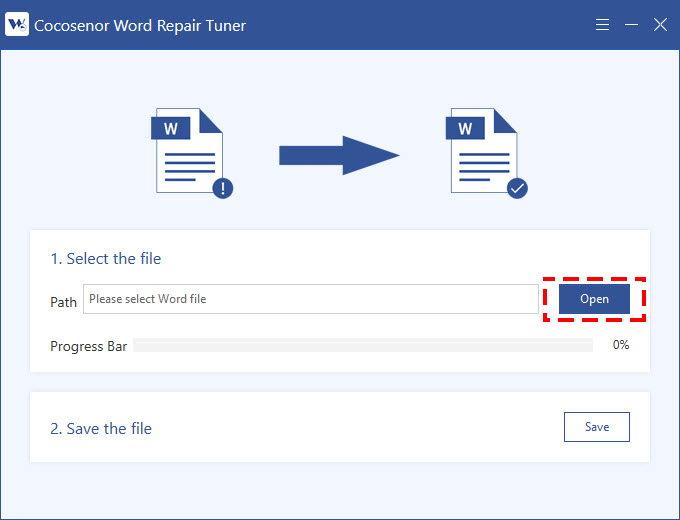Click the 'Cocosenor Word Repair Tuner' title text
Viewport: 680px width, 520px height.
[x=140, y=26]
